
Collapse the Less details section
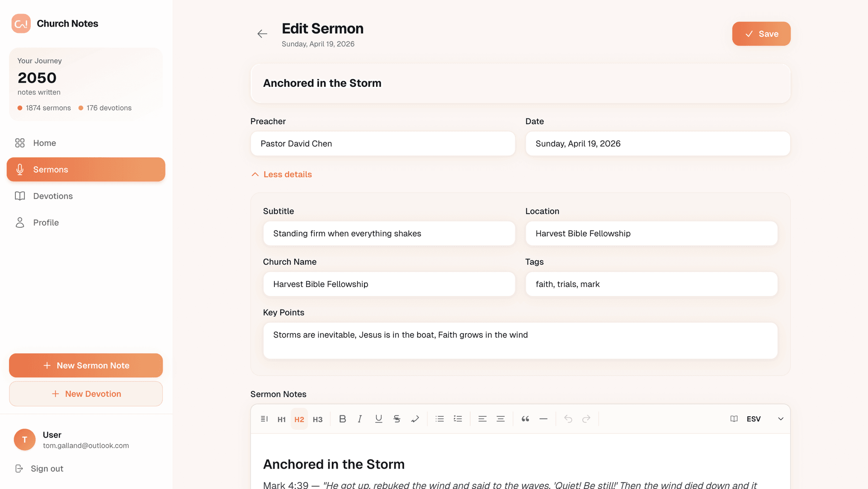click(x=281, y=174)
